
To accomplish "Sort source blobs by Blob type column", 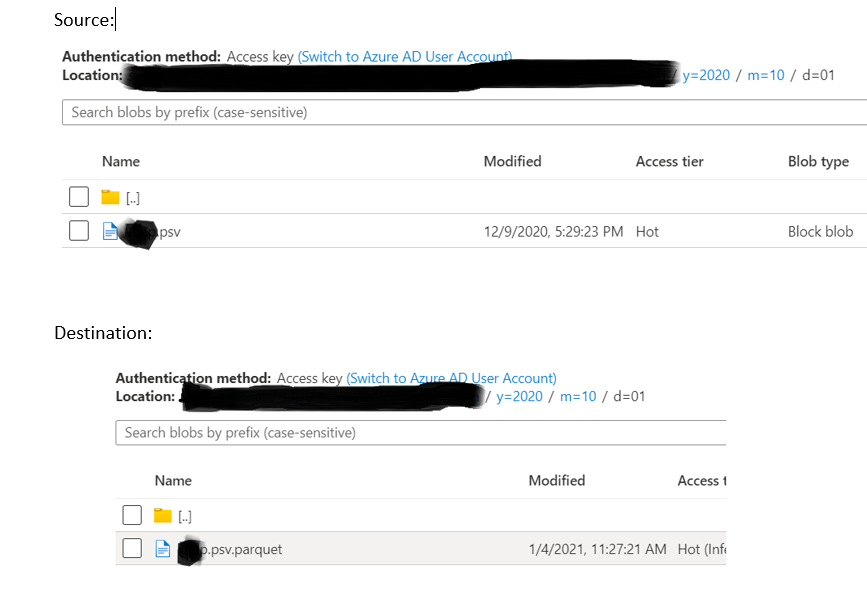I will click(820, 161).
